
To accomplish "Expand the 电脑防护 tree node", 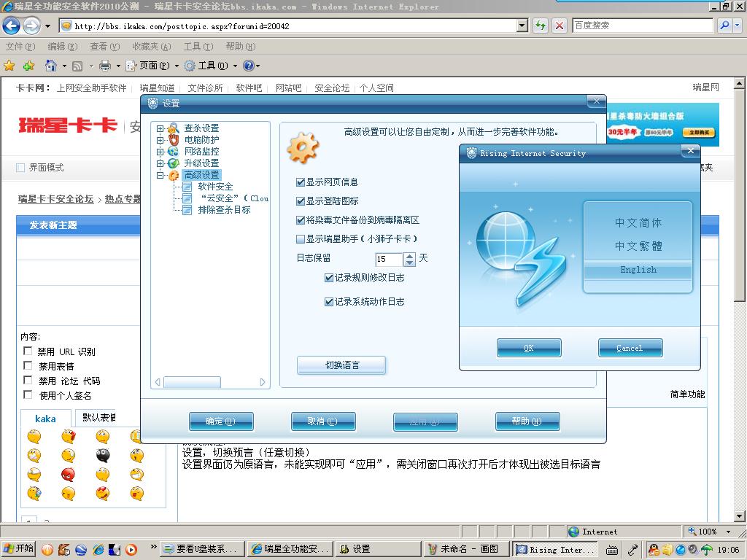I will click(x=160, y=140).
